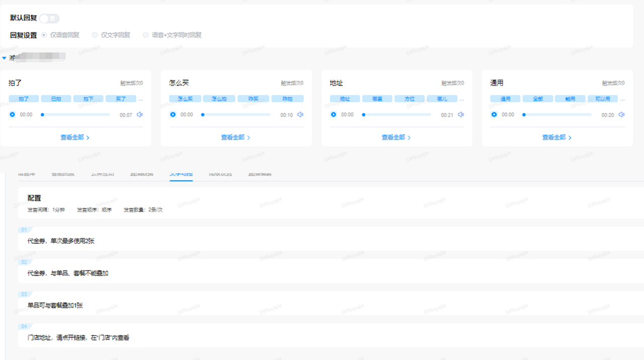Choose 语音+文字同时回复 option

[x=146, y=35]
